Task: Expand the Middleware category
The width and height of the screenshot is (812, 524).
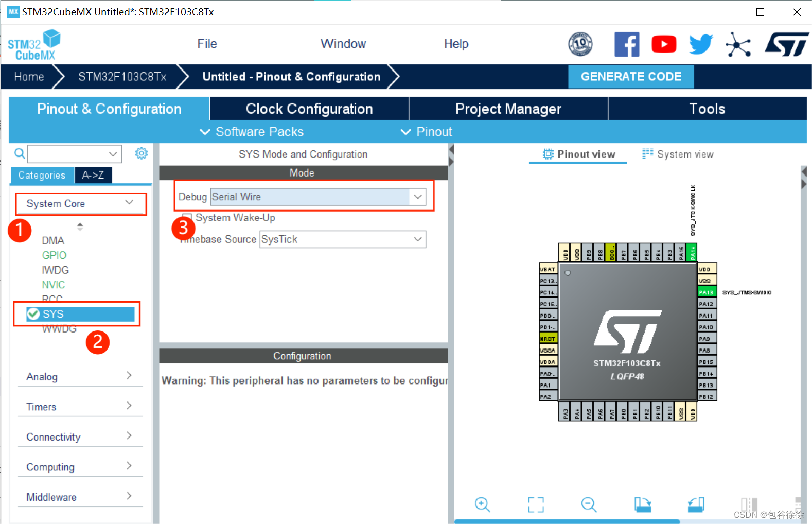Action: coord(80,497)
